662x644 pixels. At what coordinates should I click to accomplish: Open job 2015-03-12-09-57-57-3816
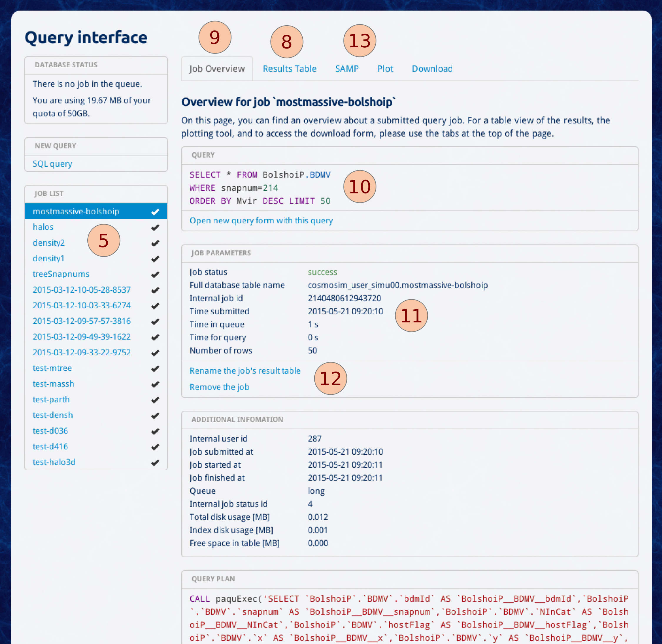(81, 321)
